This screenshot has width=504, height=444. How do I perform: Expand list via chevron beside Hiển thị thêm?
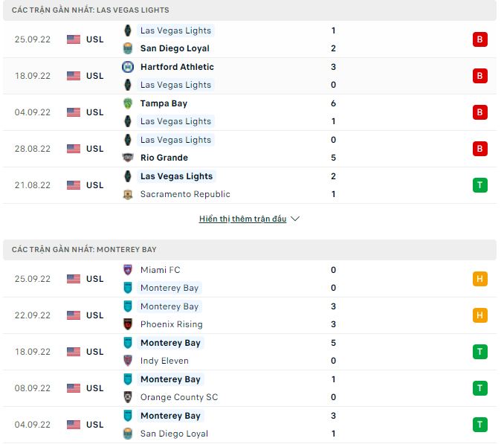pos(295,219)
